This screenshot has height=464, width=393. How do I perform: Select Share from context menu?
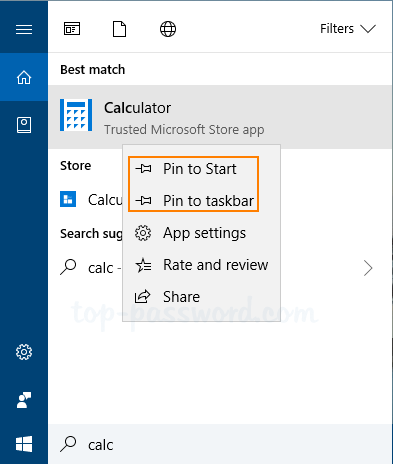(201, 297)
